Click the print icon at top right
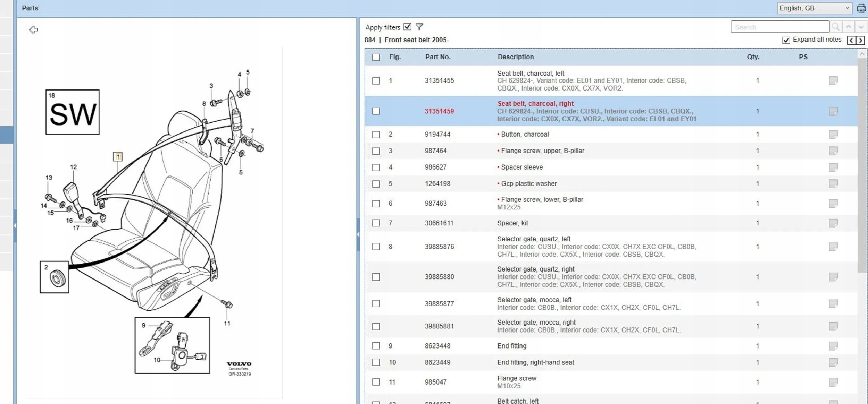868x404 pixels. [x=861, y=8]
